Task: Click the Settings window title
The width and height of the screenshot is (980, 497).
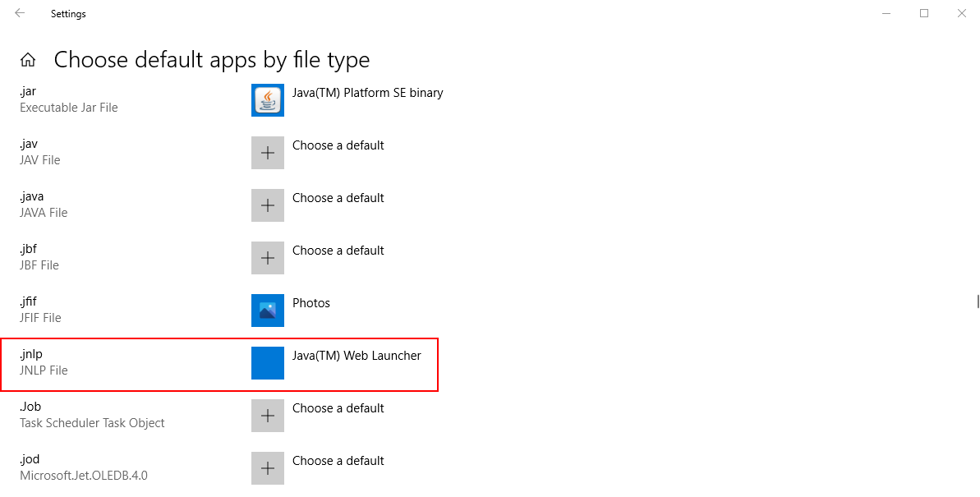Action: coord(69,14)
